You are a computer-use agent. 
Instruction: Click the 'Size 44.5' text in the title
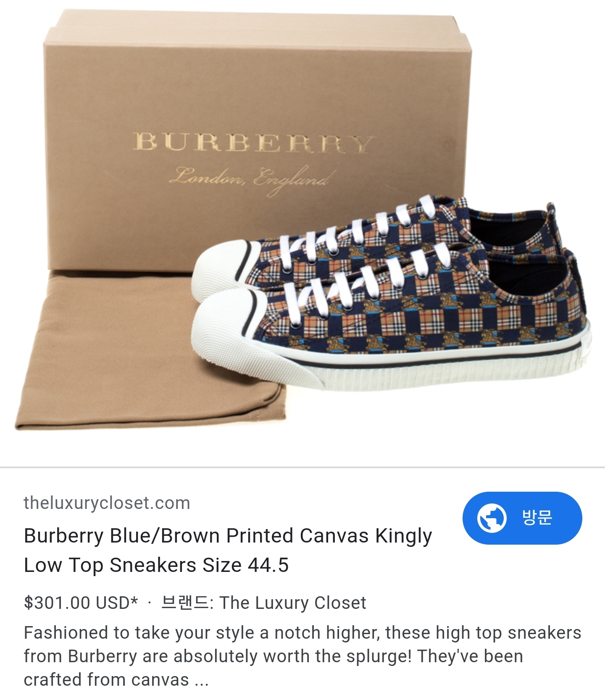(245, 565)
